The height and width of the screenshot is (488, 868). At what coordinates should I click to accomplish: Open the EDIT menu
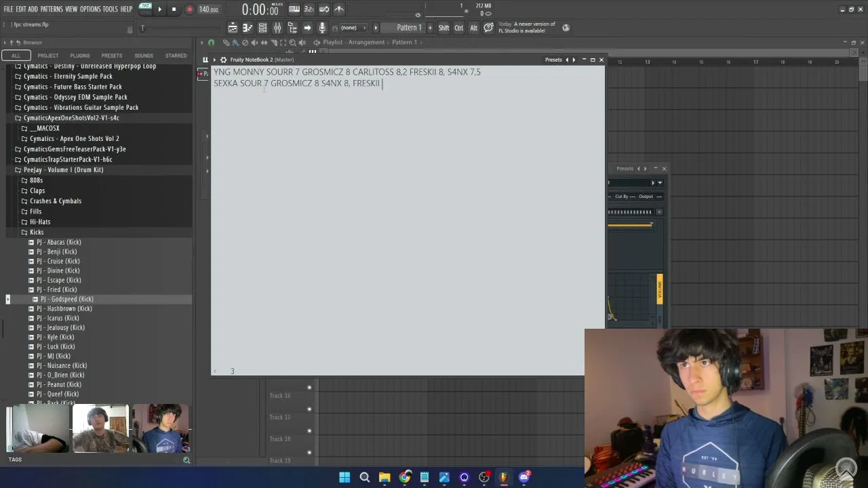pos(20,9)
